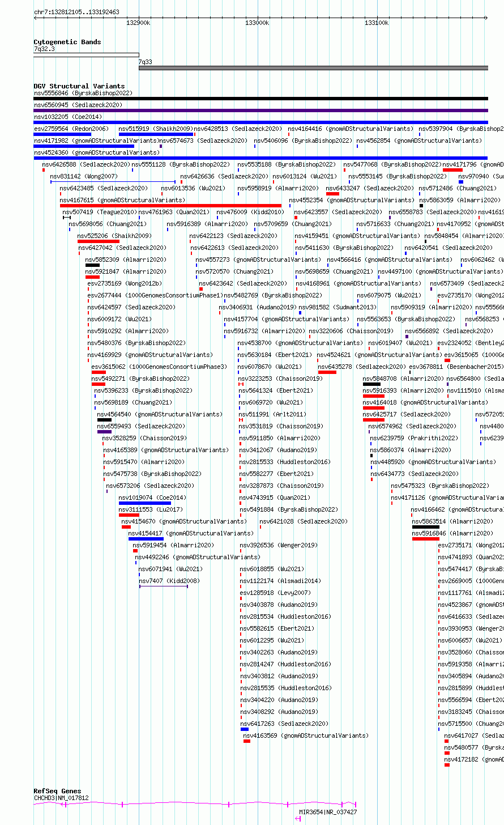Open variant nsv515919 (Shaikh2009)

tap(156, 129)
